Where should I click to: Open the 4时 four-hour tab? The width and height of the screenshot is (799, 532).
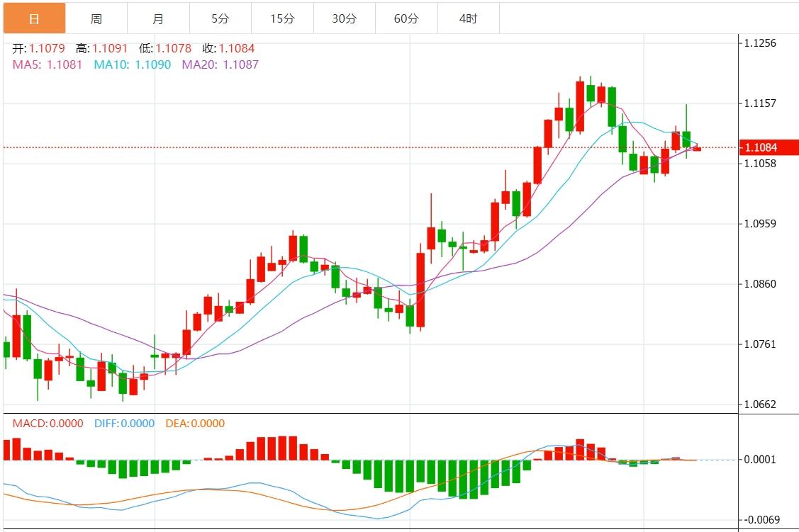(468, 18)
